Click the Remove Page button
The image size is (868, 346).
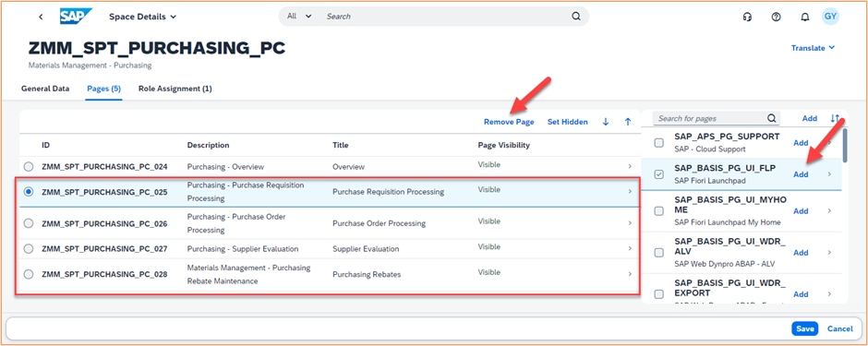click(x=509, y=122)
